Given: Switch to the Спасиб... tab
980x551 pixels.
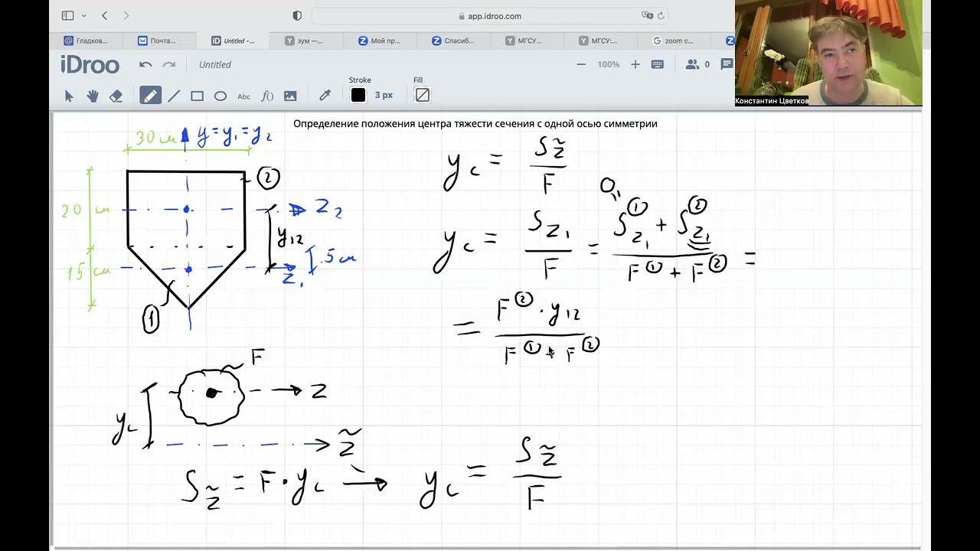Looking at the screenshot, I should click(453, 41).
